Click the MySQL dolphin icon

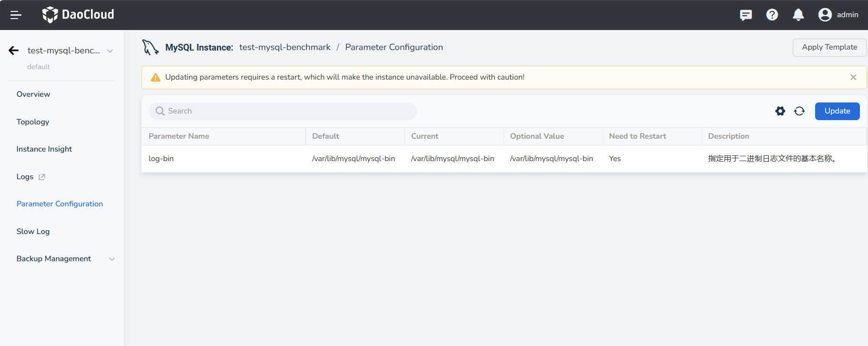(x=151, y=47)
